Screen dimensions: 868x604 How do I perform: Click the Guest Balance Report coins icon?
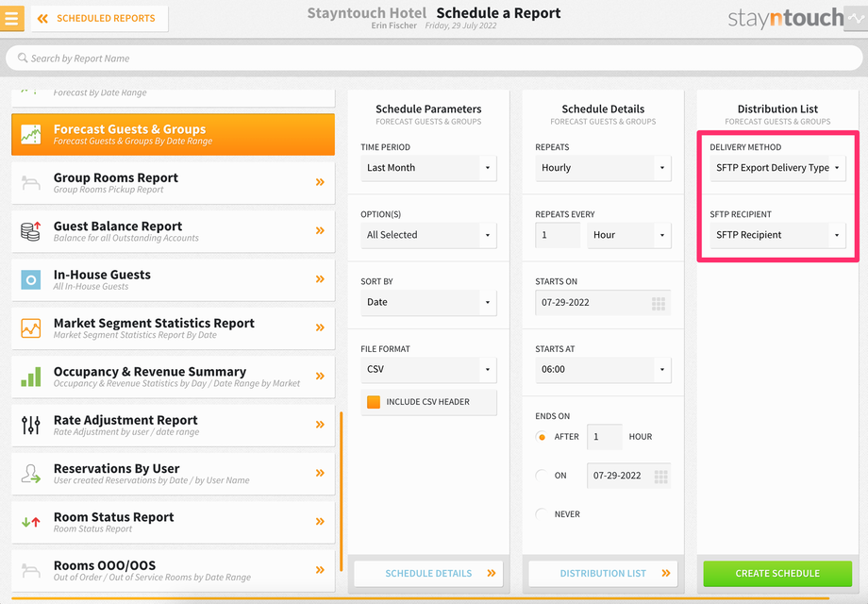pos(31,231)
